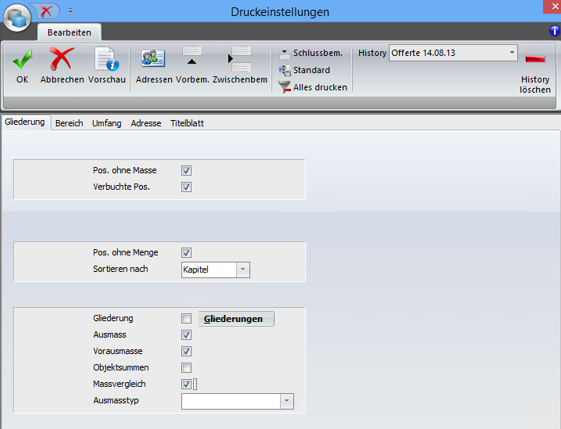The image size is (561, 429).
Task: Click the application orb logo button
Action: click(x=17, y=18)
